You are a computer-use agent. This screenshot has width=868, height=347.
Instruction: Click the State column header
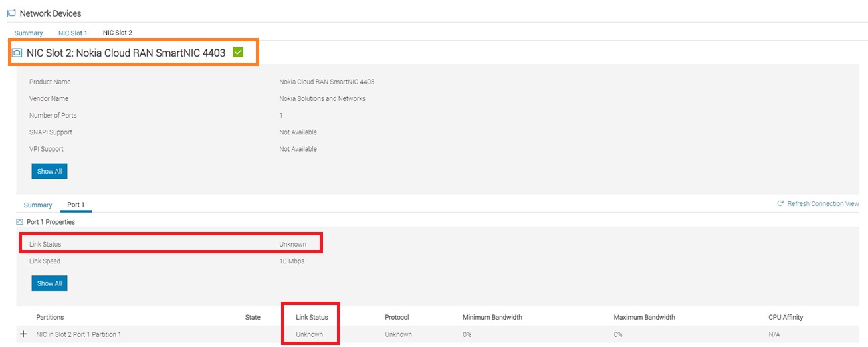(253, 317)
